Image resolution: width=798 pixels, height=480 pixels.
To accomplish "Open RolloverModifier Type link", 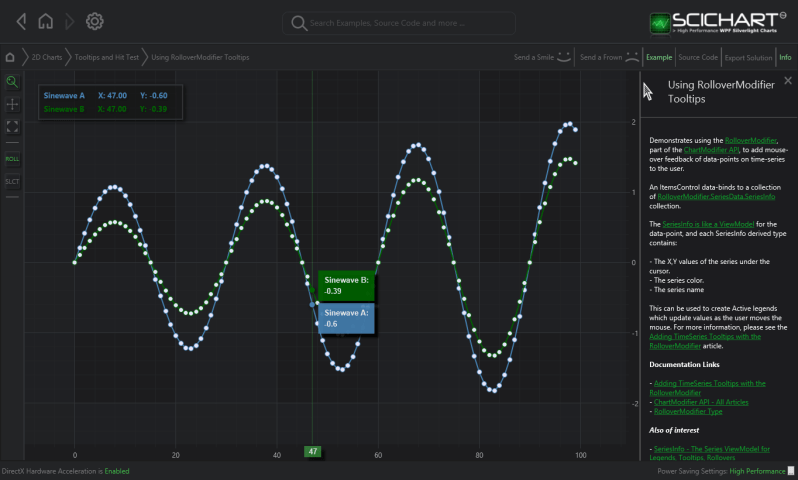I will pos(688,411).
